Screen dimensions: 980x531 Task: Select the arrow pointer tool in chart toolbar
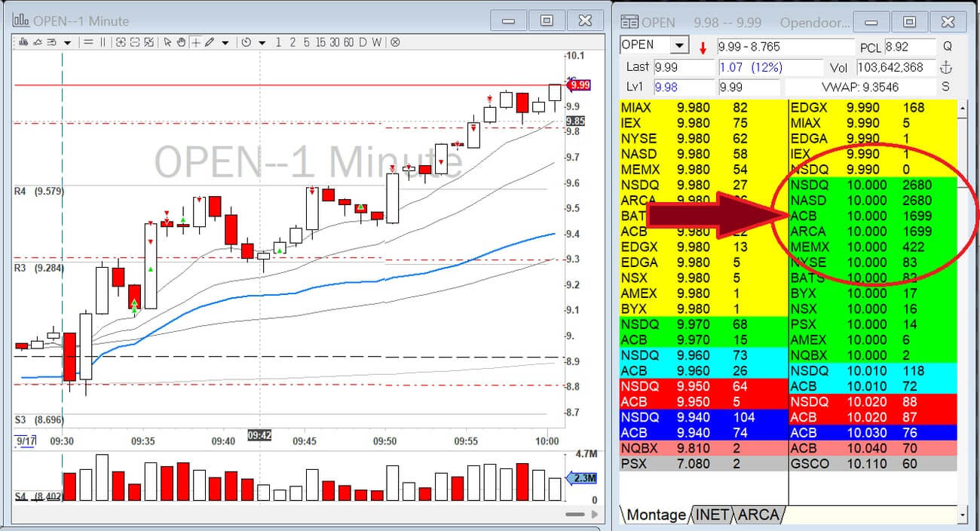coord(167,42)
